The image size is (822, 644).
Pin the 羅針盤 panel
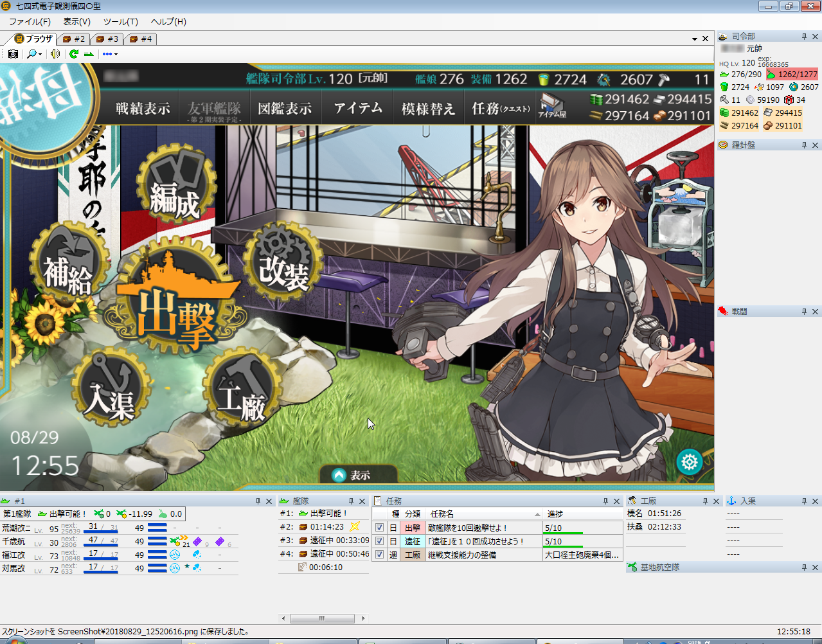804,145
